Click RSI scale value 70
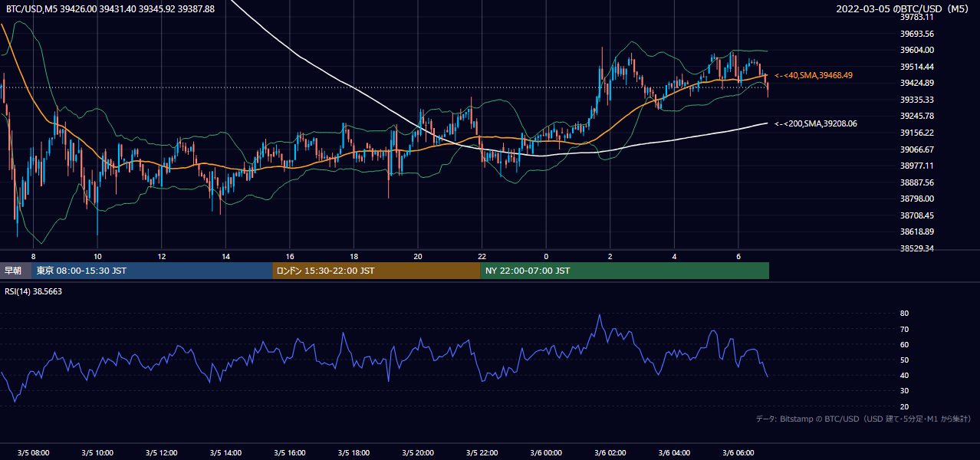The width and height of the screenshot is (980, 460). (x=905, y=329)
